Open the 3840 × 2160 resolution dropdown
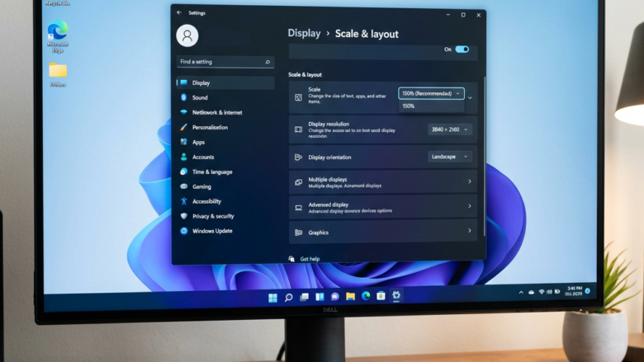The height and width of the screenshot is (362, 644). coord(450,129)
